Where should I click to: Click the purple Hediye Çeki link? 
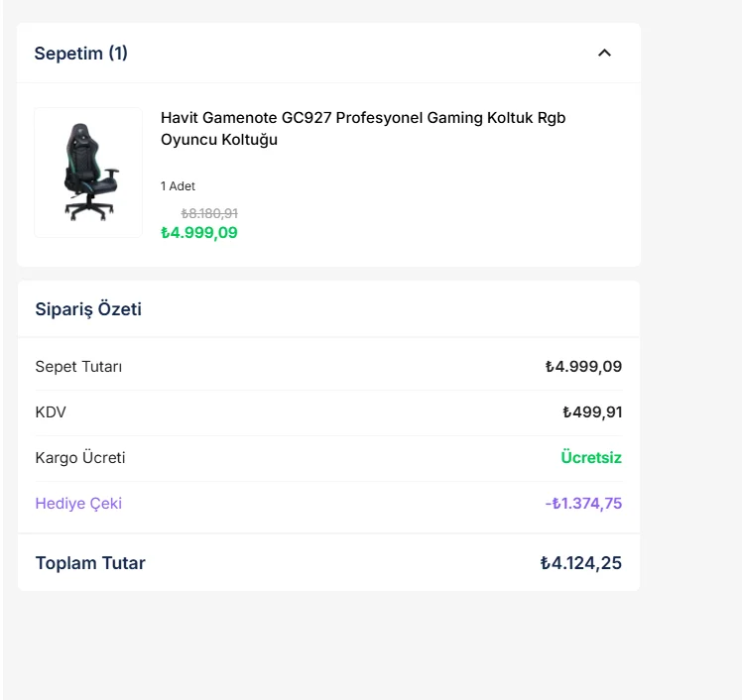(78, 504)
